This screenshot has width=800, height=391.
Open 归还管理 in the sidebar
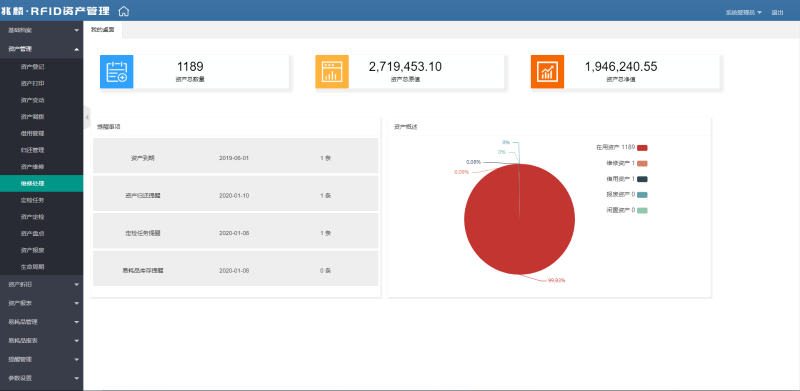click(41, 150)
